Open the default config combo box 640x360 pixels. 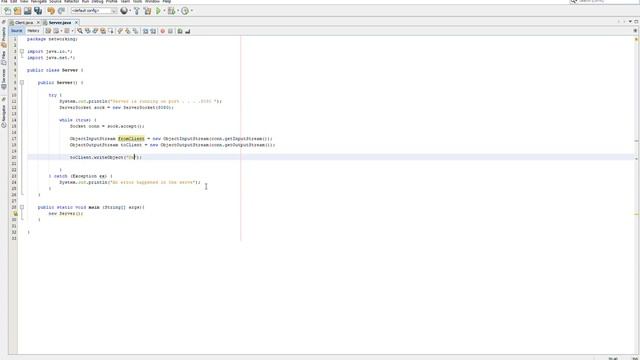click(x=94, y=11)
